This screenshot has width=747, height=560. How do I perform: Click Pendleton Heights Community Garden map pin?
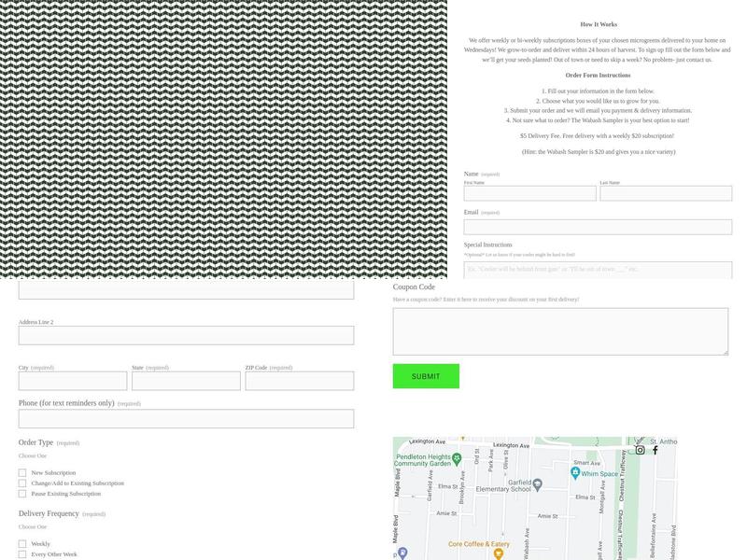click(457, 458)
